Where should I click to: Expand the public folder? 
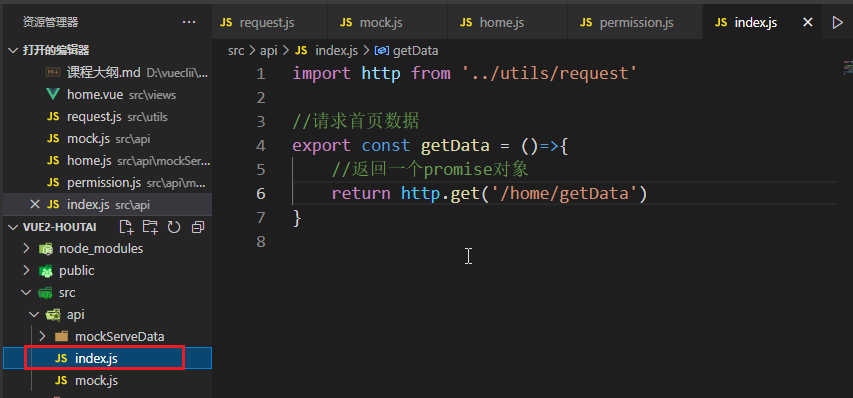click(x=26, y=270)
